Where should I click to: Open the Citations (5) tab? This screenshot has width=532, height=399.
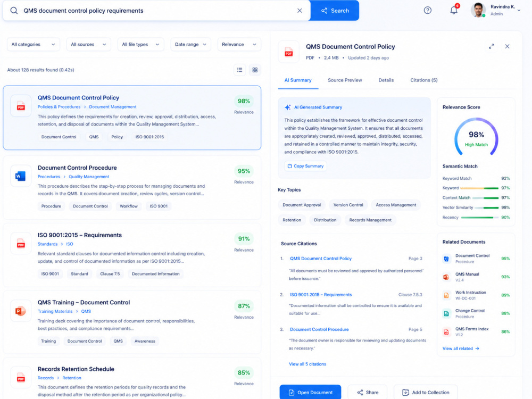point(424,80)
